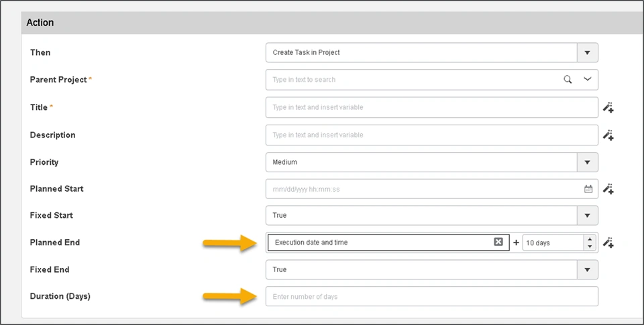Remove the Execution date and time variable

(x=498, y=242)
